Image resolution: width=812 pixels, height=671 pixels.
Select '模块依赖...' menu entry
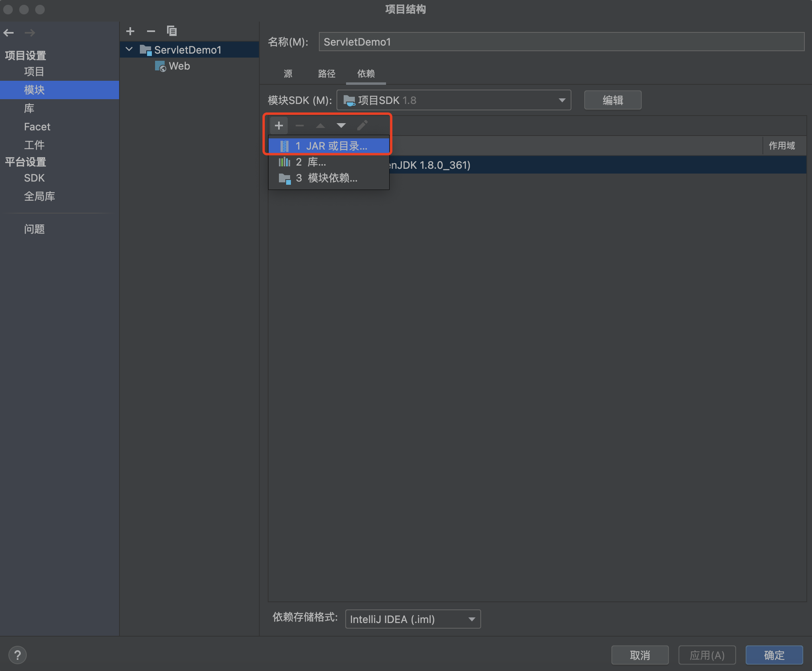(x=328, y=178)
